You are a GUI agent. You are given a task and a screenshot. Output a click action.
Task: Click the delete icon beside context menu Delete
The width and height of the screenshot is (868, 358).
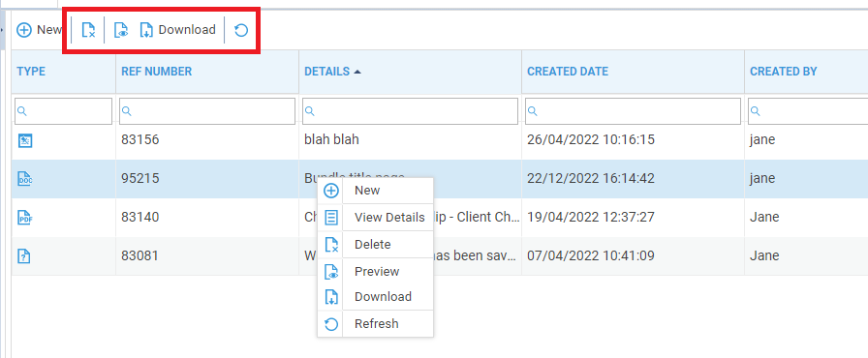pos(331,244)
